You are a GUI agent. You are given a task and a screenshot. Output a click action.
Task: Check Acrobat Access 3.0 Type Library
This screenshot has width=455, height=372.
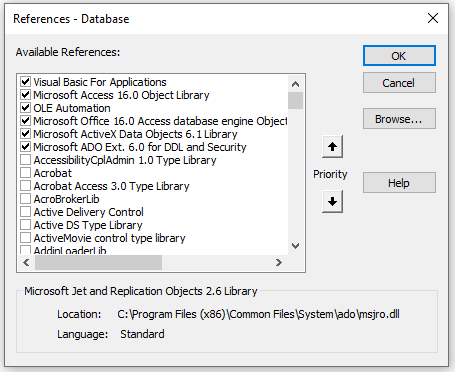[25, 186]
